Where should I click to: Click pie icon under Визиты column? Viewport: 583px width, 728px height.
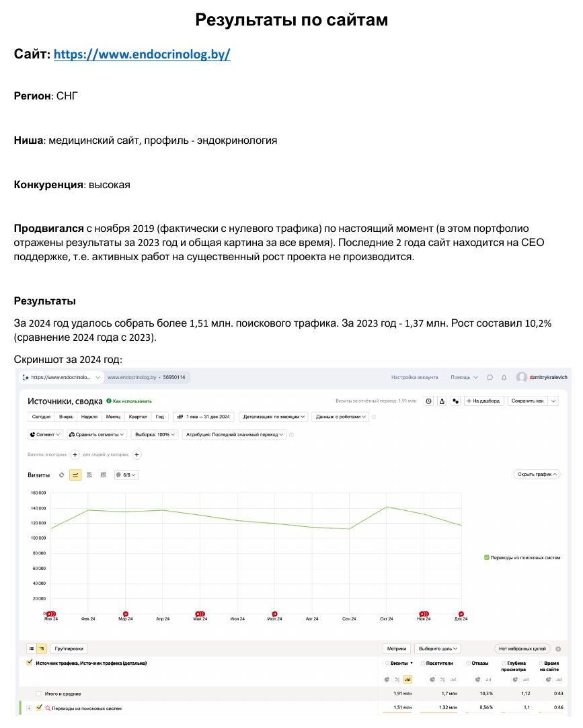[387, 679]
